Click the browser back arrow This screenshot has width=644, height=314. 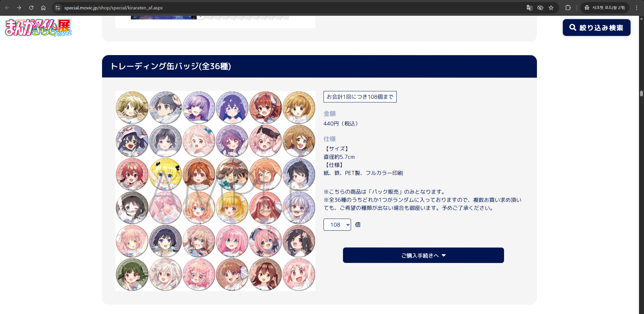(7, 8)
